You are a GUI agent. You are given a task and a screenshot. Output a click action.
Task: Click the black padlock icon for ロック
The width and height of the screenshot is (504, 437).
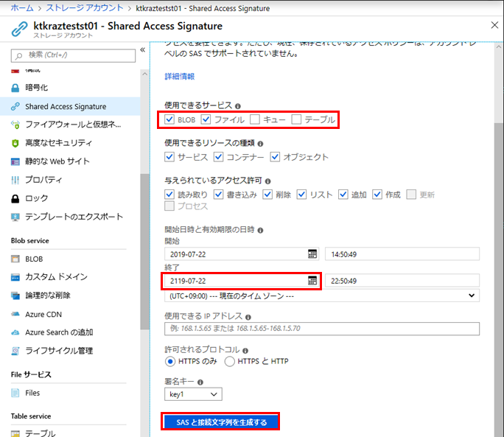(15, 199)
